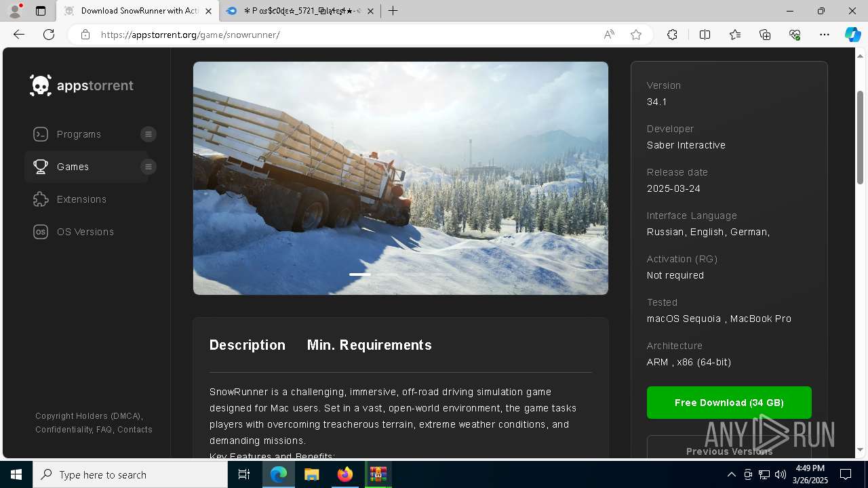The image size is (868, 488).
Task: Click the Extensions menu label
Action: point(81,199)
